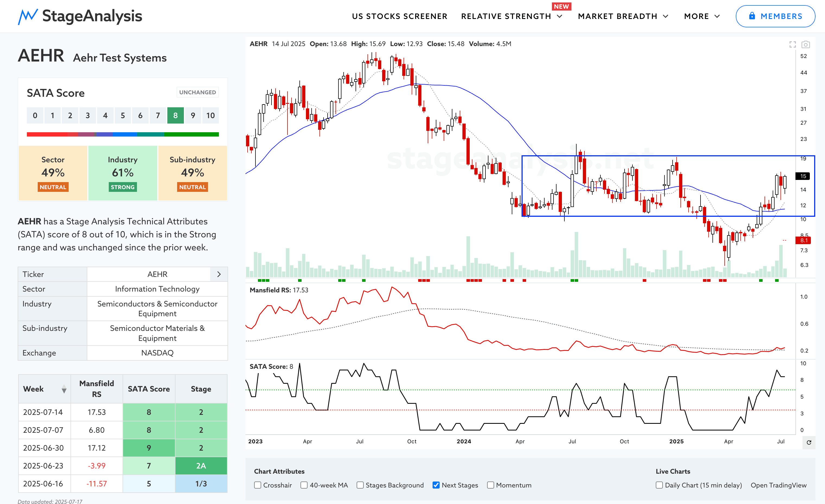The image size is (825, 504).
Task: Expand the Relative Strength dropdown
Action: (x=559, y=16)
